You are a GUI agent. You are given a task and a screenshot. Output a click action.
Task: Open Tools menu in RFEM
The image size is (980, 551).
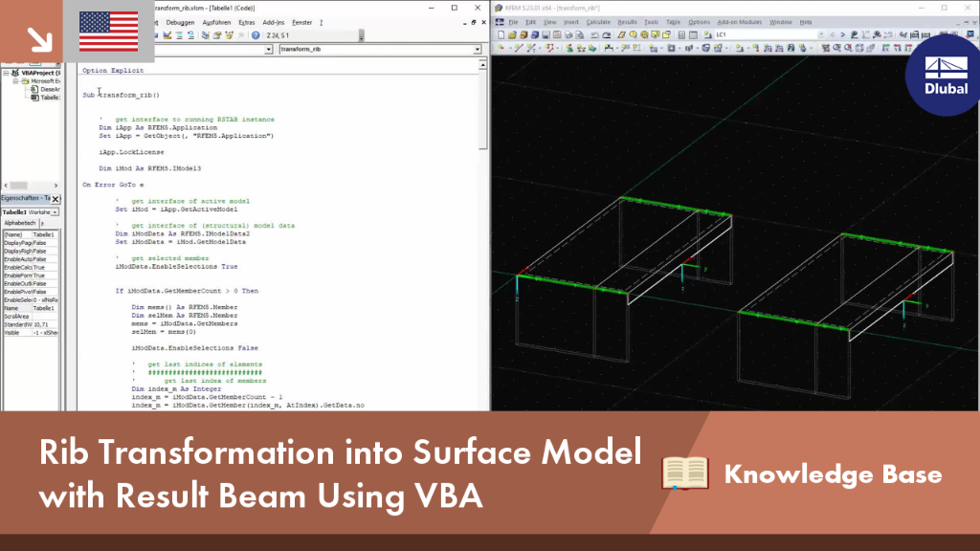[651, 22]
